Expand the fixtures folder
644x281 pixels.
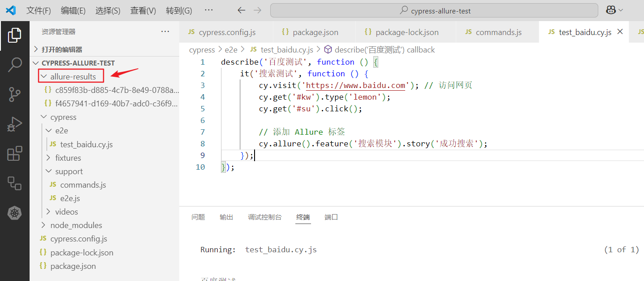pos(68,158)
